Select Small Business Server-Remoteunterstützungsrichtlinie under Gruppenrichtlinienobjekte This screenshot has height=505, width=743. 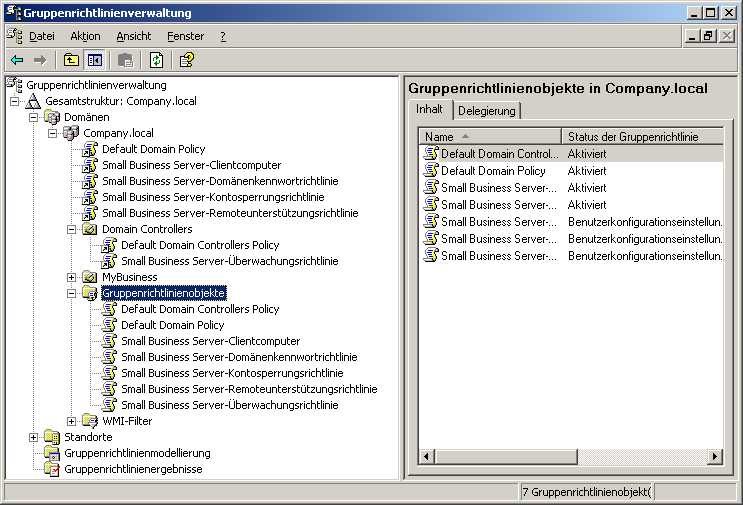click(x=249, y=389)
